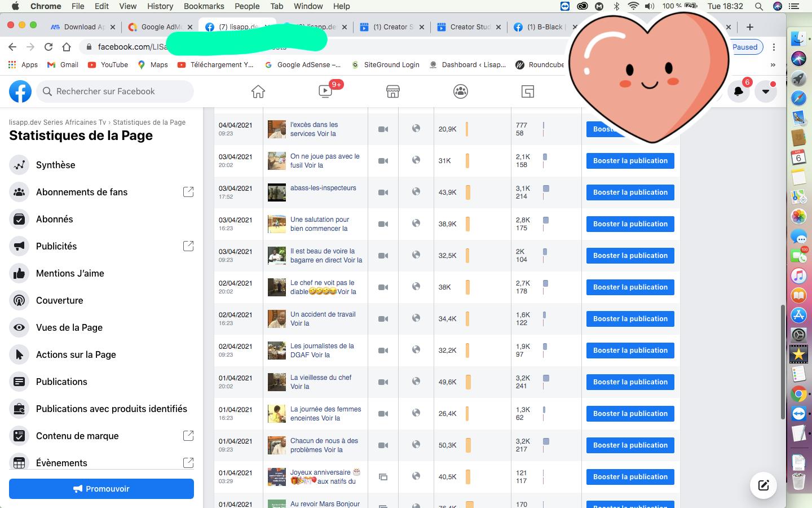Image resolution: width=812 pixels, height=508 pixels.
Task: Open Évènements section
Action: pos(101,462)
